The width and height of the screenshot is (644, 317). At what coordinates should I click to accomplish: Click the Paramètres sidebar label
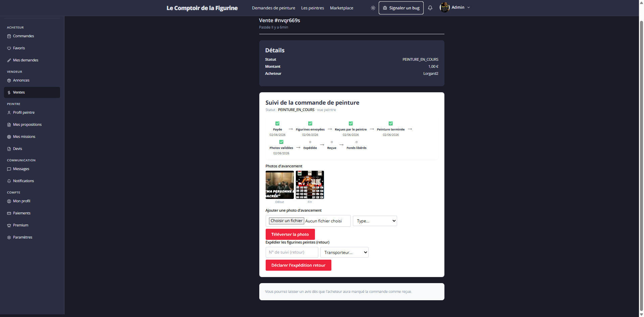[23, 237]
